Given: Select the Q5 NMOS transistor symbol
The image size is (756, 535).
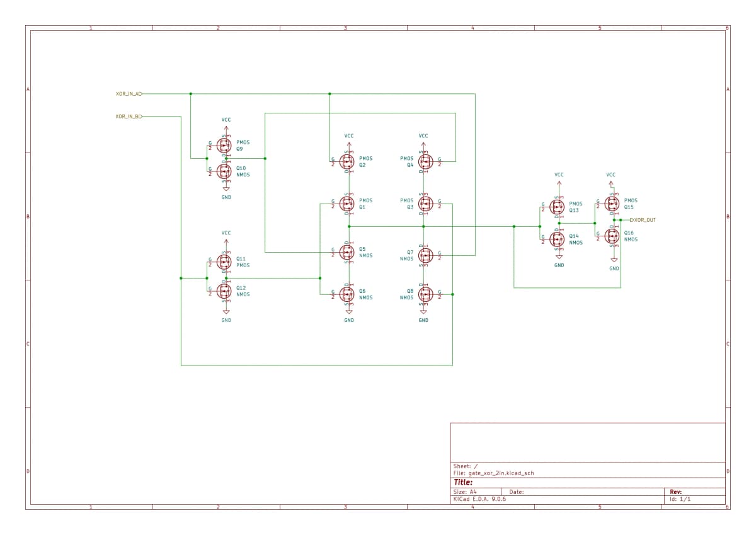Looking at the screenshot, I should (x=346, y=252).
